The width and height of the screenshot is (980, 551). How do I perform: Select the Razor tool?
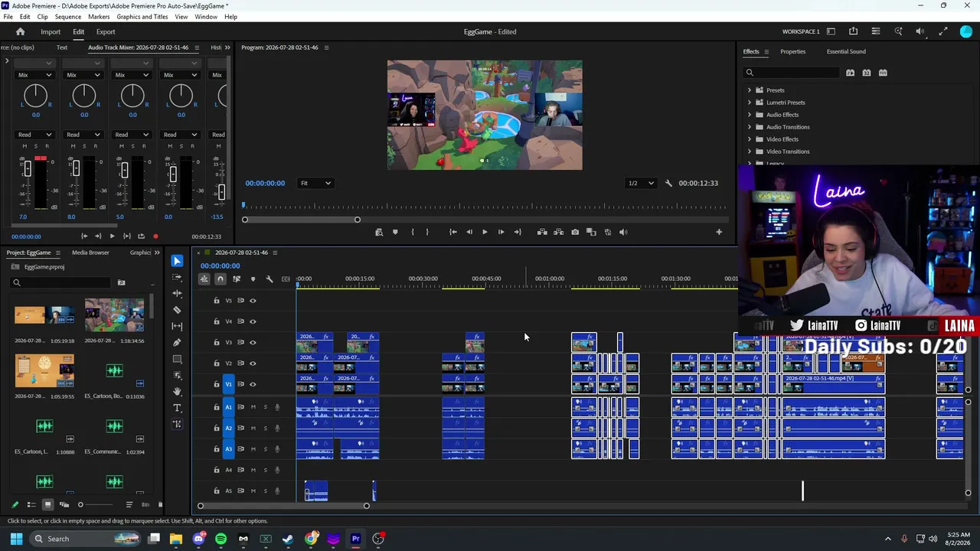point(178,310)
